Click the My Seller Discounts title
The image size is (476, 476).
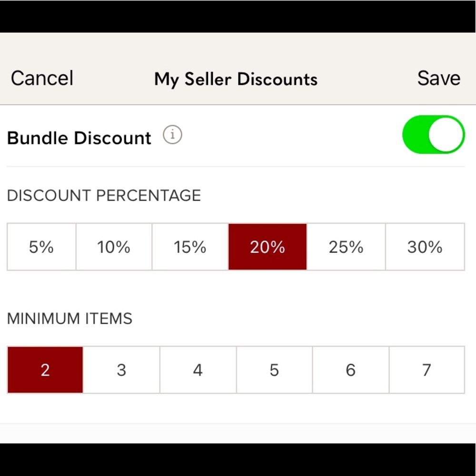click(236, 79)
